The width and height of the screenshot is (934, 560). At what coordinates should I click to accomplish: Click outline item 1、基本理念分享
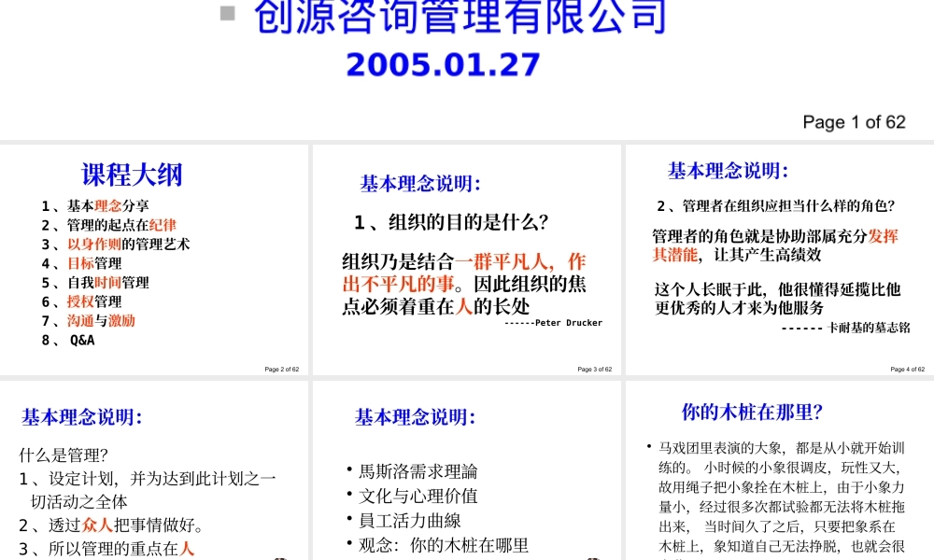95,206
